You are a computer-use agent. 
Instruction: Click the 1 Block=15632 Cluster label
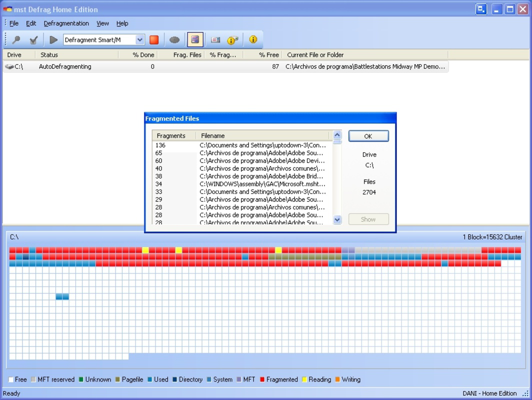click(492, 237)
